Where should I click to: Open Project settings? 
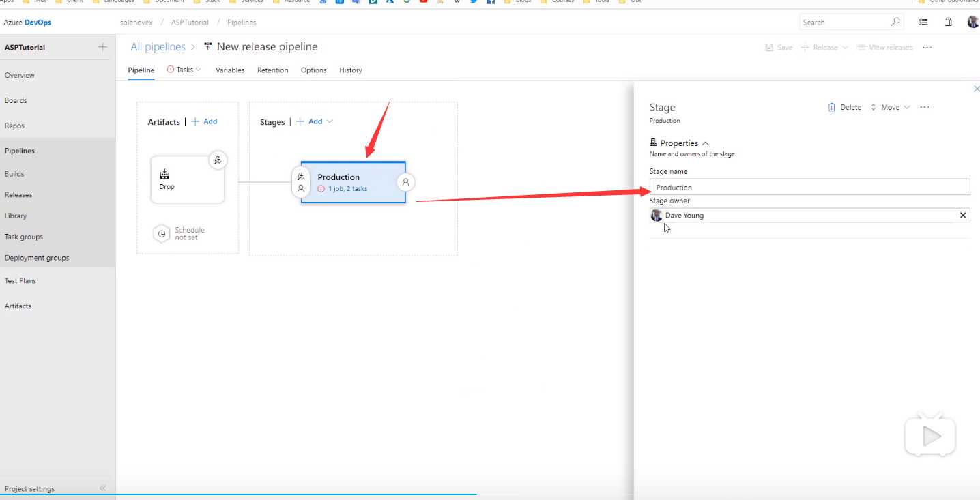[x=29, y=488]
